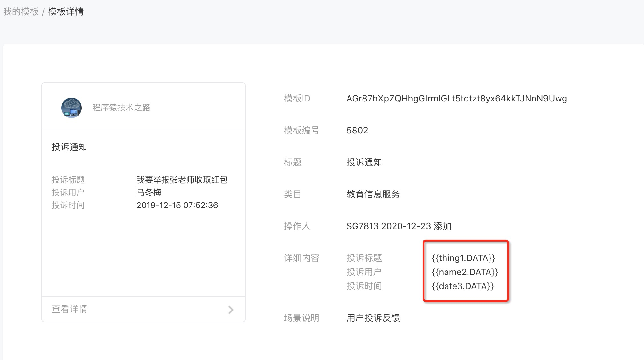Click the chevron arrow beside 查看详情

pos(231,310)
